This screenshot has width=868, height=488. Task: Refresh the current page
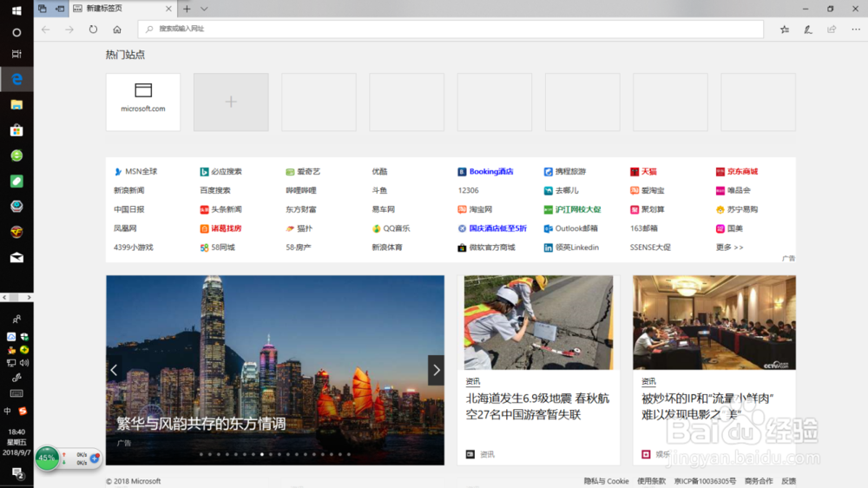(x=93, y=30)
